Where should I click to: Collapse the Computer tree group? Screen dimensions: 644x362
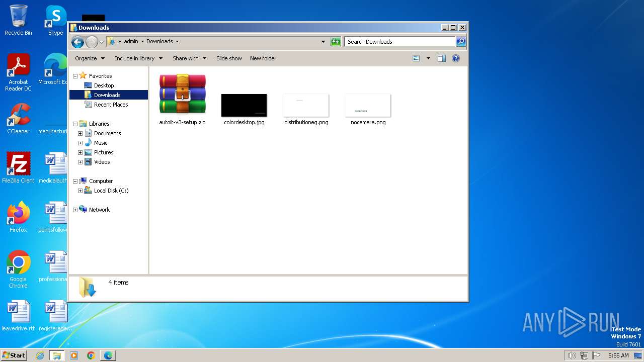tap(75, 181)
